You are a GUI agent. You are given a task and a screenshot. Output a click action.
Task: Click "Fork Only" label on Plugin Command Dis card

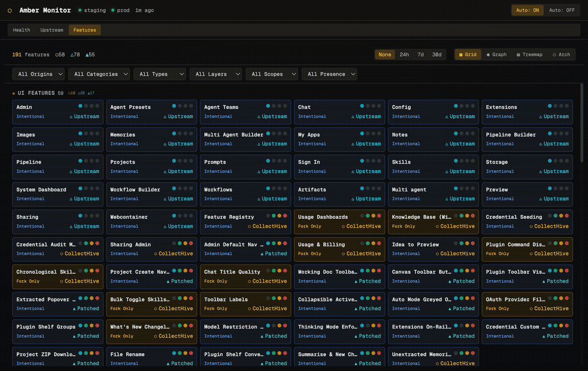[497, 254]
